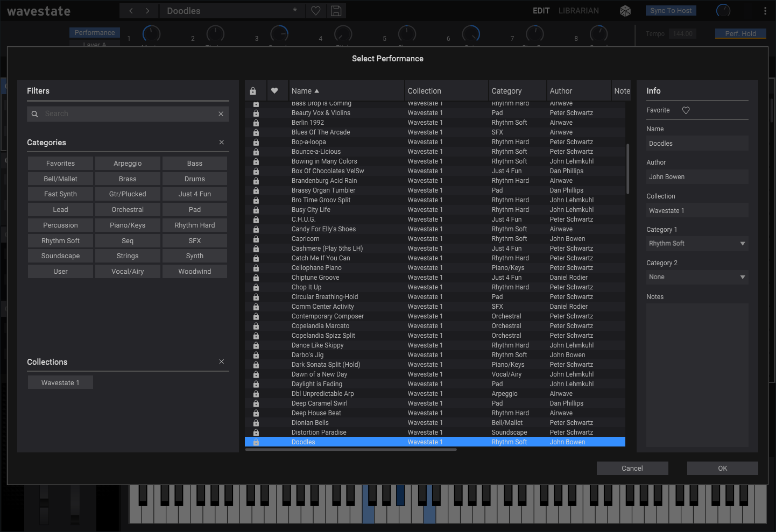Filter by the Soundscape category
The height and width of the screenshot is (532, 776).
click(61, 256)
